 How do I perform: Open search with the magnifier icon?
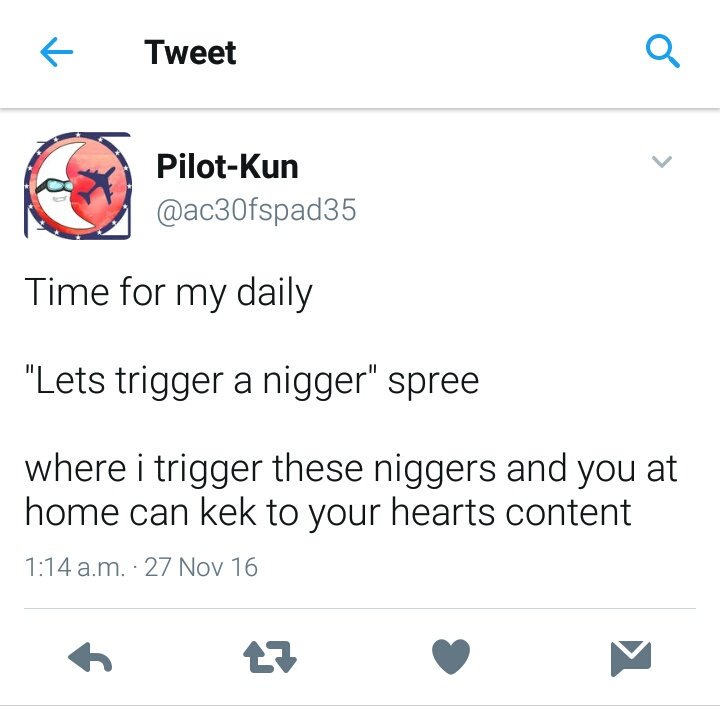click(663, 51)
